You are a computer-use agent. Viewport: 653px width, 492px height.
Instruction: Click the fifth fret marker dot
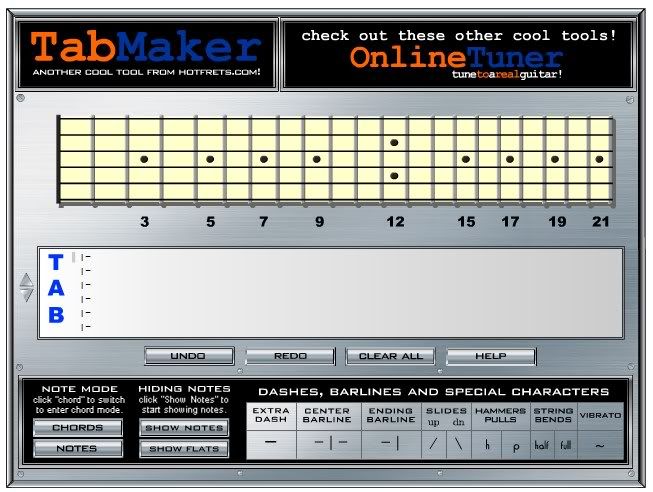210,159
